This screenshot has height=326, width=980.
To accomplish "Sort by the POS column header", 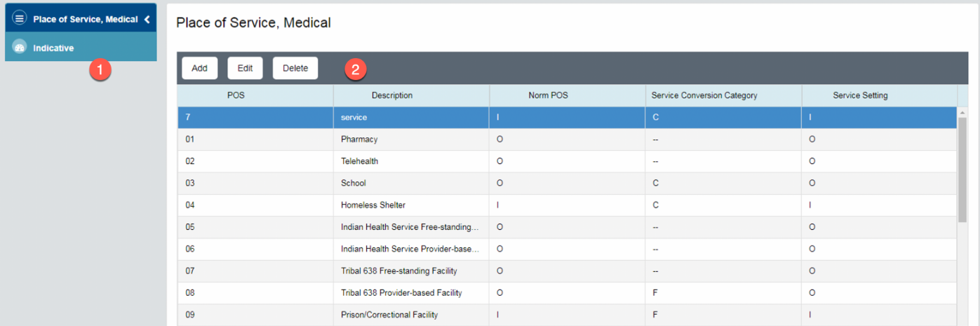I will click(236, 95).
